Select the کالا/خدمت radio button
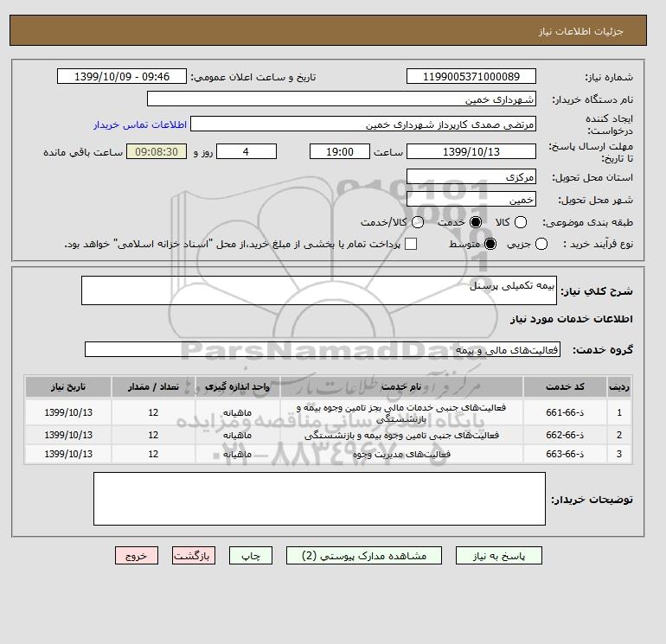 click(x=418, y=222)
